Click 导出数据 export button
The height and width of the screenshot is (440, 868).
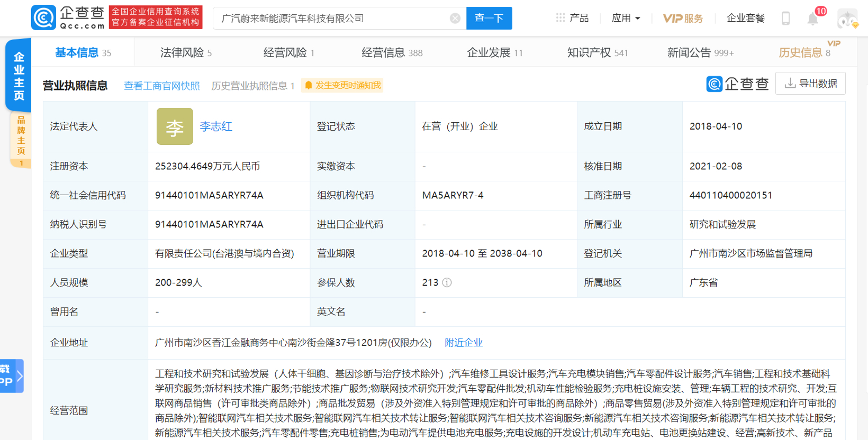click(x=810, y=84)
